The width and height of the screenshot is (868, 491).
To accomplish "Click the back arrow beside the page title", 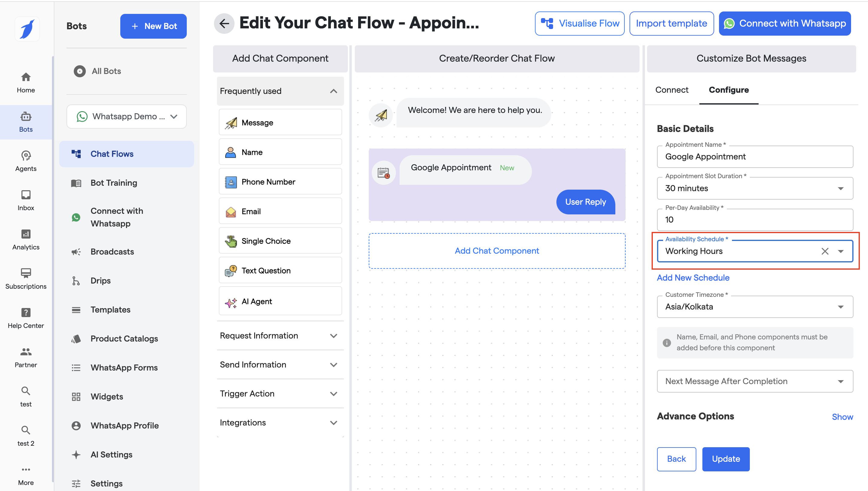I will pyautogui.click(x=224, y=23).
